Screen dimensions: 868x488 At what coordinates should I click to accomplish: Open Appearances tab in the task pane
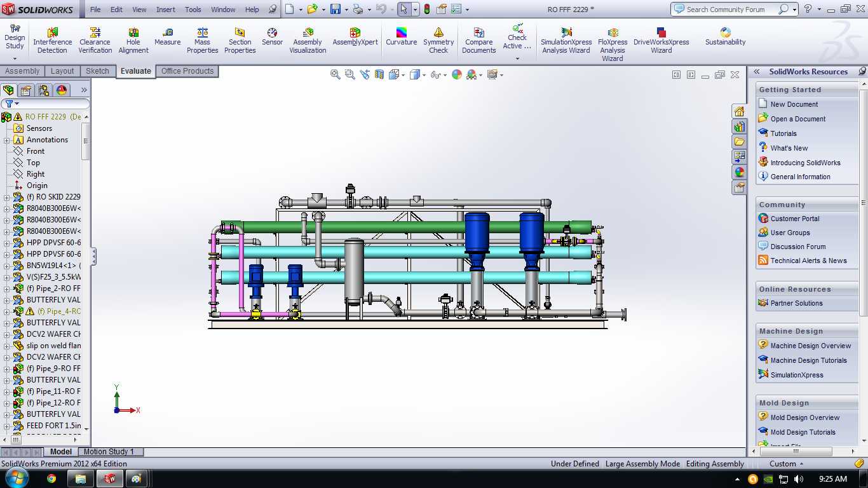click(739, 172)
